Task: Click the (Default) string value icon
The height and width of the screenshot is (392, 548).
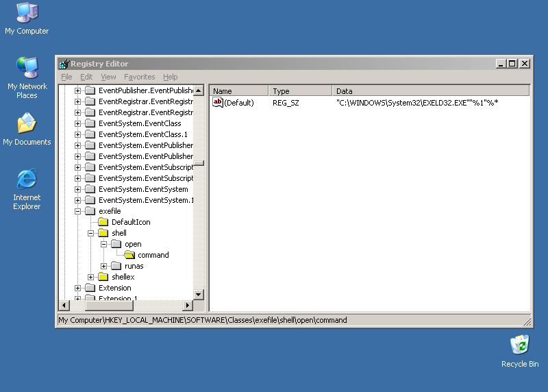Action: coord(218,103)
